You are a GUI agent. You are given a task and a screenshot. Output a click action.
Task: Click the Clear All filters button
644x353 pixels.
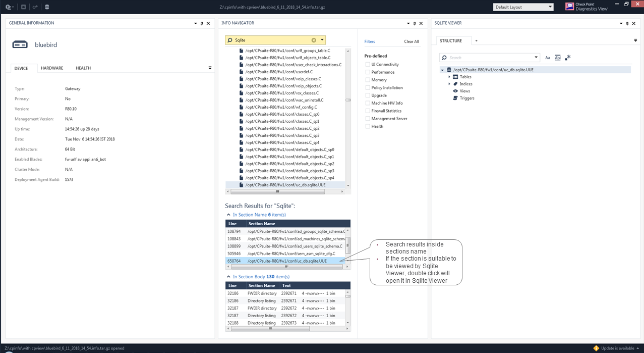pyautogui.click(x=412, y=41)
